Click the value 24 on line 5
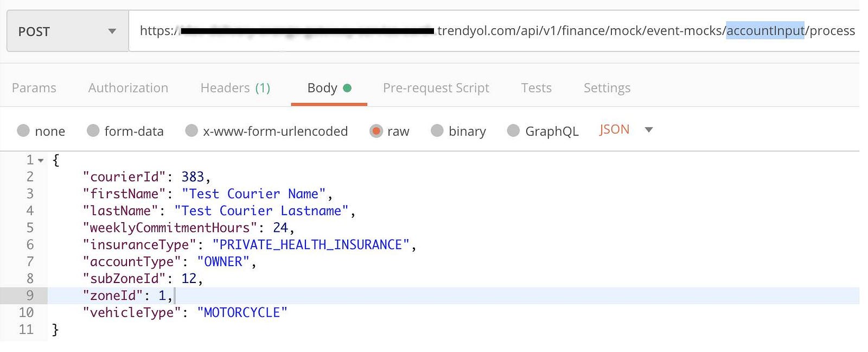Screen dimensions: 868x352 click(x=280, y=228)
